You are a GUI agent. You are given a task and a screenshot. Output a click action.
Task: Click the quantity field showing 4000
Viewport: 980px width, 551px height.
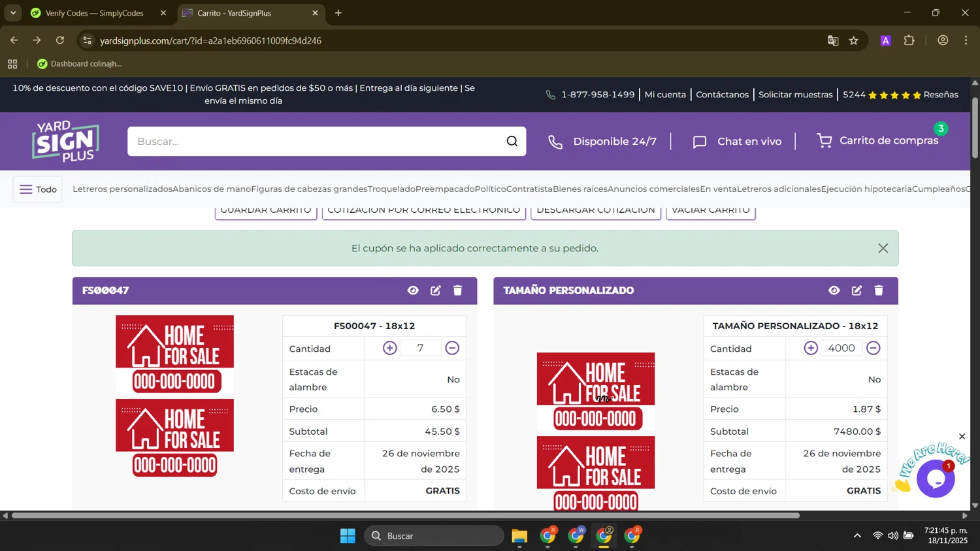pos(841,348)
